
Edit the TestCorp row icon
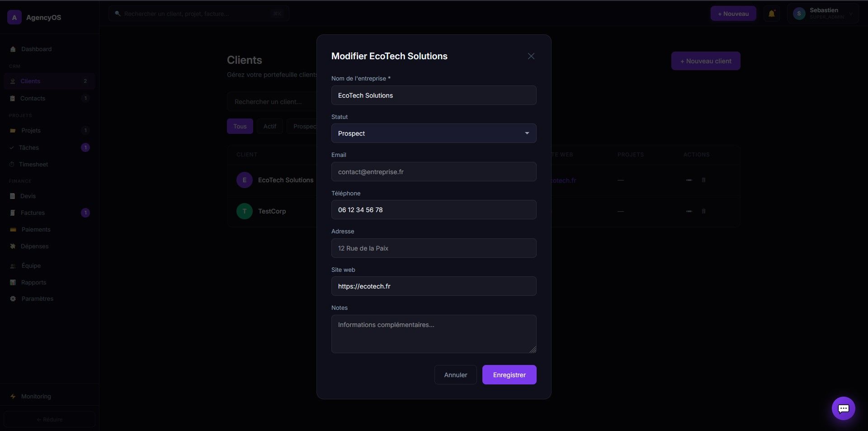click(x=689, y=211)
